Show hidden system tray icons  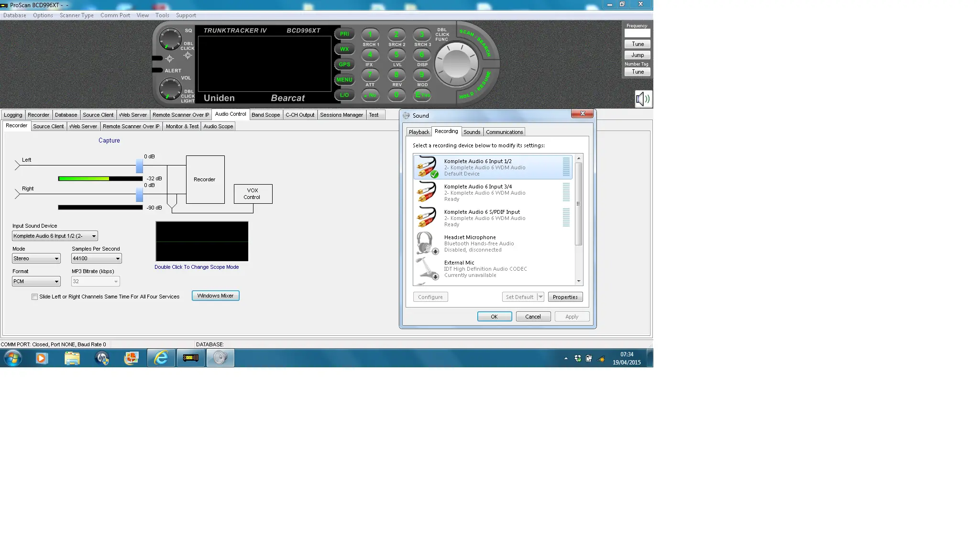tap(566, 358)
